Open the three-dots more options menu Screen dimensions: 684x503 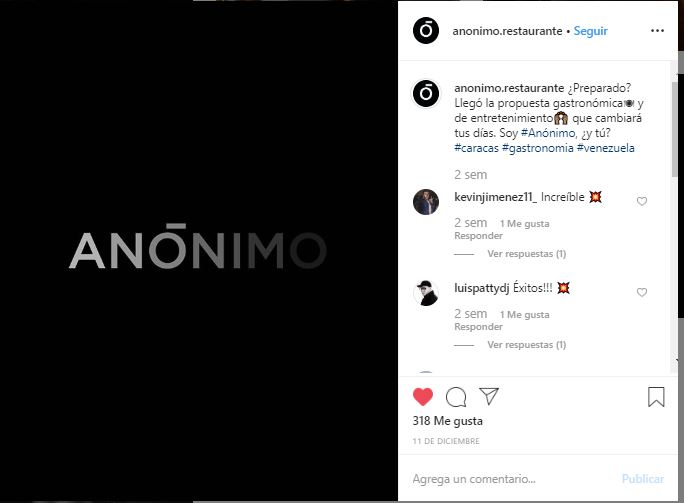657,31
